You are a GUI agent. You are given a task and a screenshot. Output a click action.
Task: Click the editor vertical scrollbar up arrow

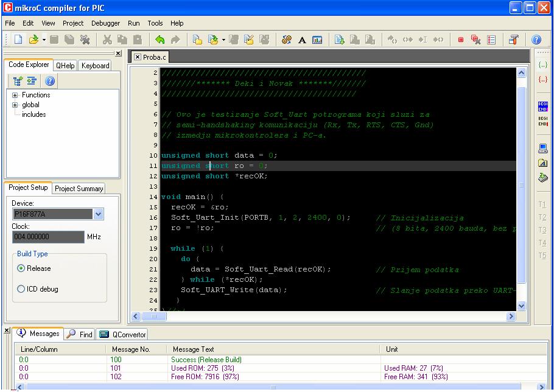point(522,73)
